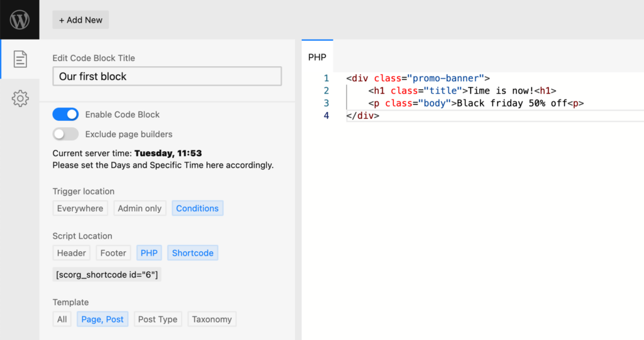Click the Edit Code Block Title field
The height and width of the screenshot is (340, 644).
(167, 76)
